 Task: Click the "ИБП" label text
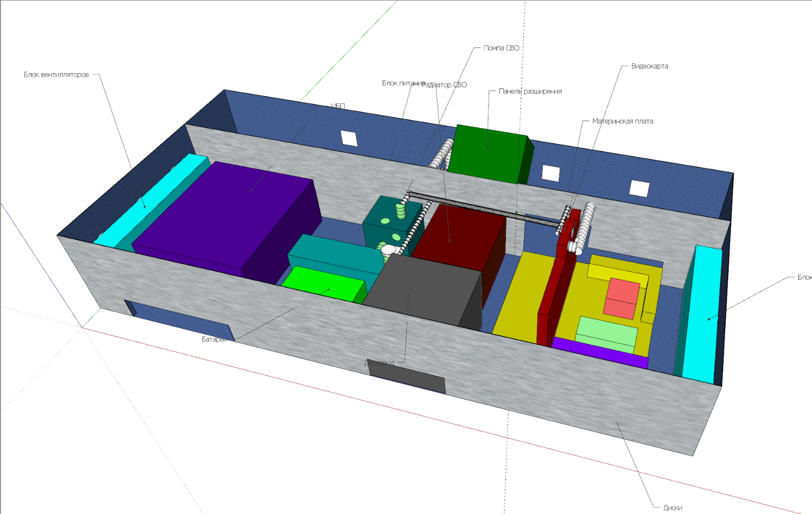pos(338,106)
